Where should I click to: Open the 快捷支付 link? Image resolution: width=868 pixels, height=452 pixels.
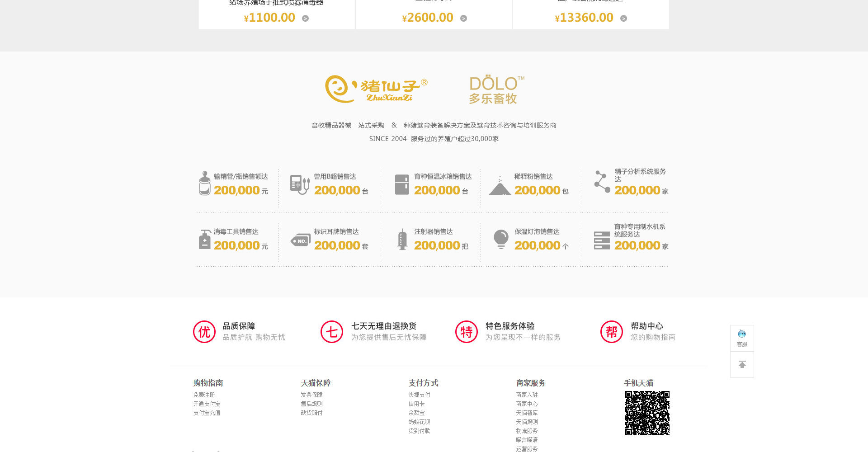pos(419,395)
